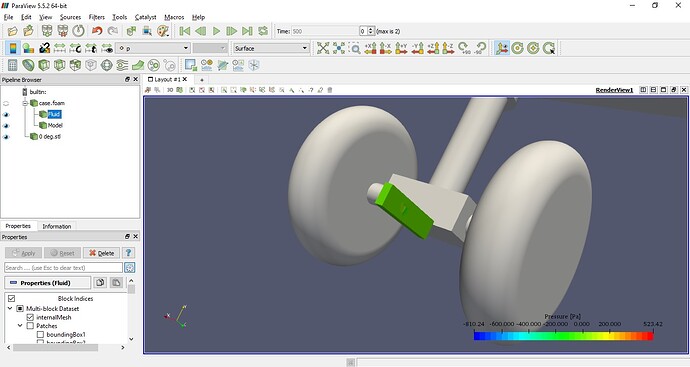Collapse the case.foam pipeline node
The width and height of the screenshot is (690, 367).
tap(25, 103)
